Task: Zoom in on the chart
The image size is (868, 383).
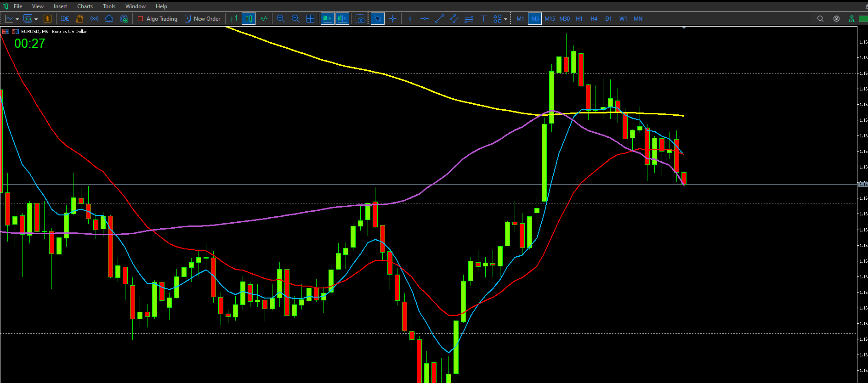Action: click(x=281, y=19)
